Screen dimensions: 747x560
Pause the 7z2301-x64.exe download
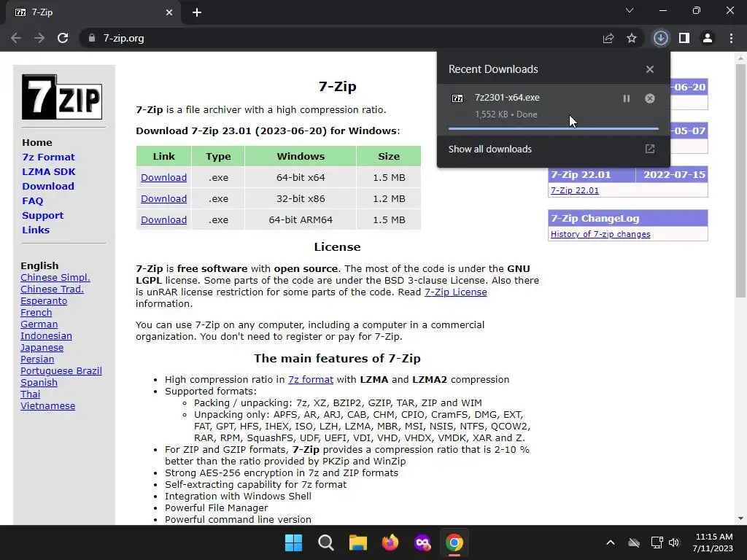(x=627, y=98)
